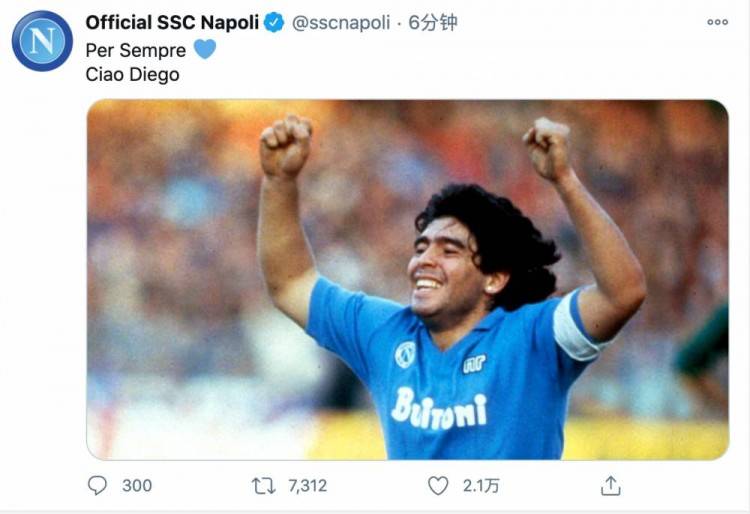Click the blue heart emoji in tweet
This screenshot has width=750, height=514.
[x=205, y=49]
